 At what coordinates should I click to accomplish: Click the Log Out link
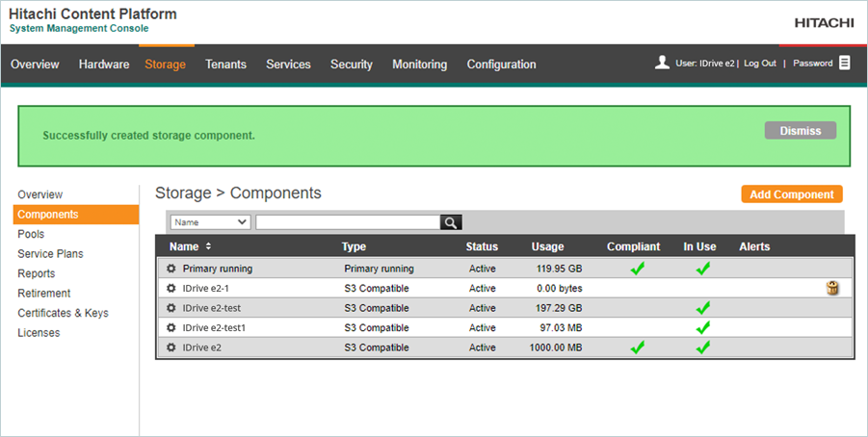pos(760,64)
